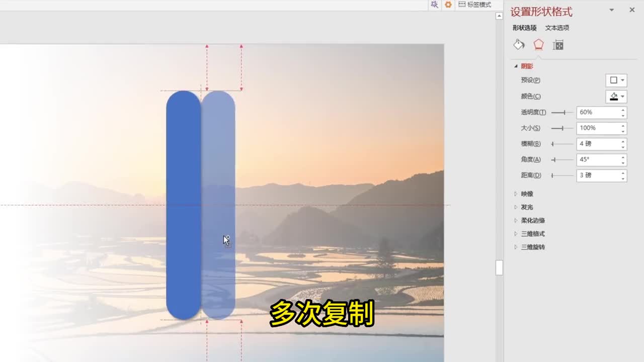Switch to the 文本选项 tab

pos(557,28)
